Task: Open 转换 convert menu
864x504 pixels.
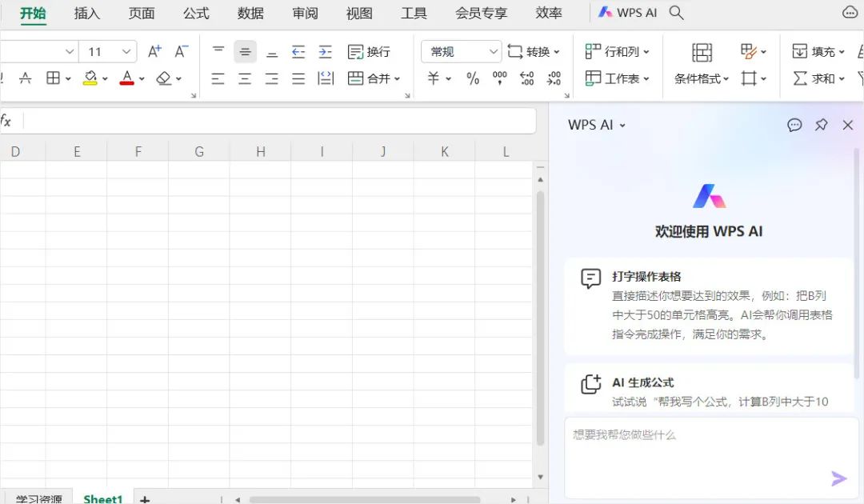Action: pos(533,52)
